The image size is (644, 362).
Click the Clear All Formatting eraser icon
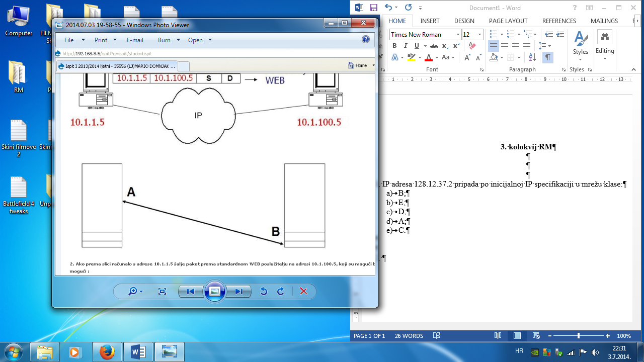pos(471,46)
